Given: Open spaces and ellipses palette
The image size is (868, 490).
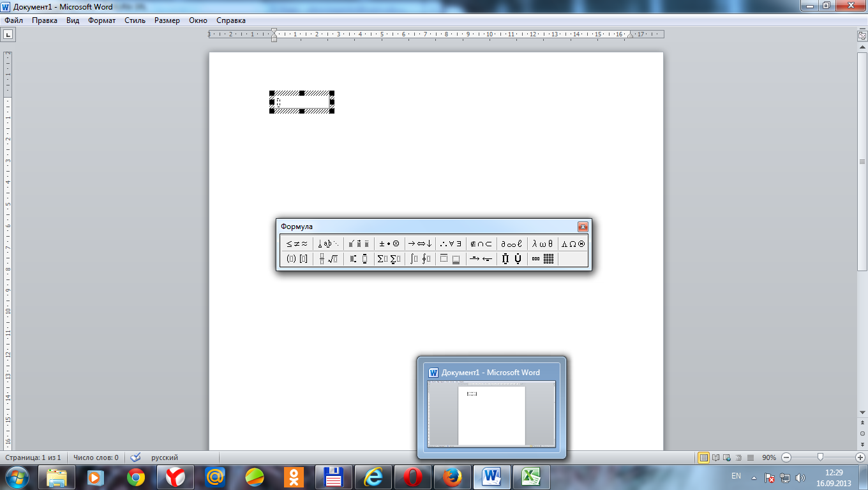Looking at the screenshot, I should (328, 243).
